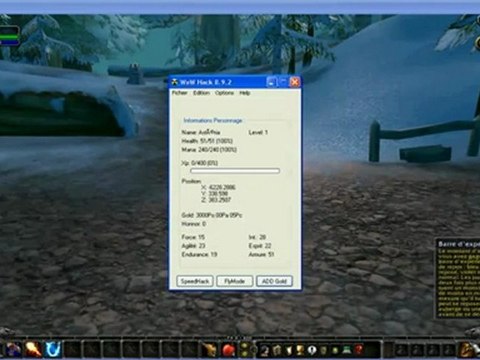Open the Fichier menu in WoW Hack
This screenshot has width=480, height=360.
[180, 93]
